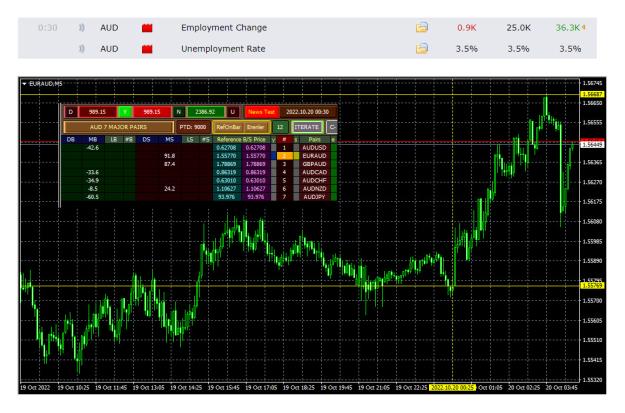Click teal reference price 0.62708

(226, 148)
